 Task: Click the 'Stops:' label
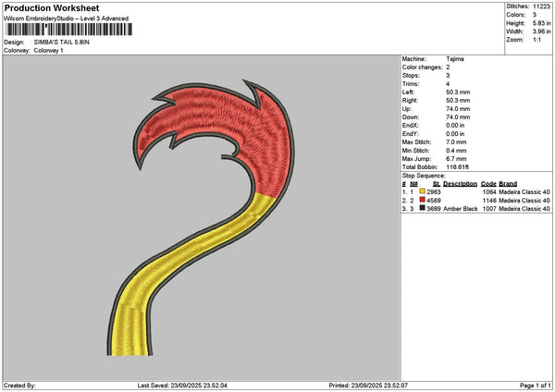point(411,76)
